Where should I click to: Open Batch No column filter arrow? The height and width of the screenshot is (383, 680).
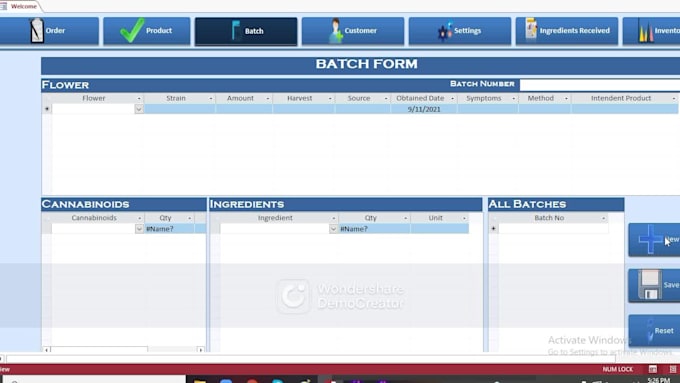[x=603, y=218]
